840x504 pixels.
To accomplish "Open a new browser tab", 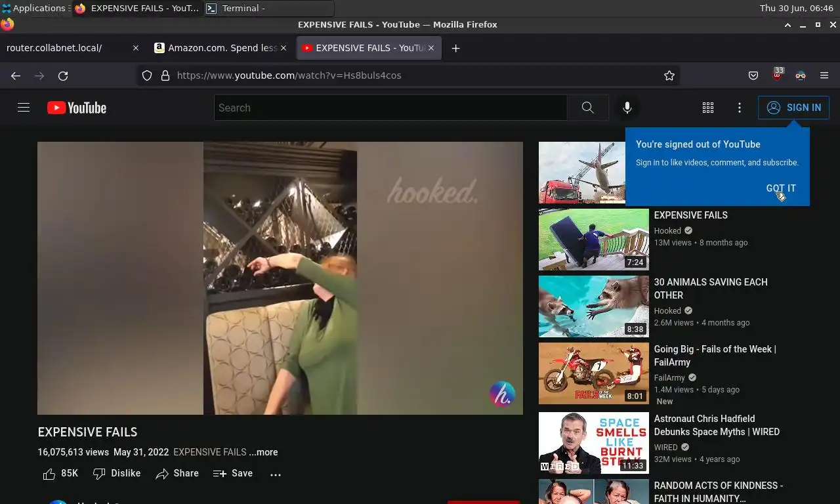I will pos(456,48).
